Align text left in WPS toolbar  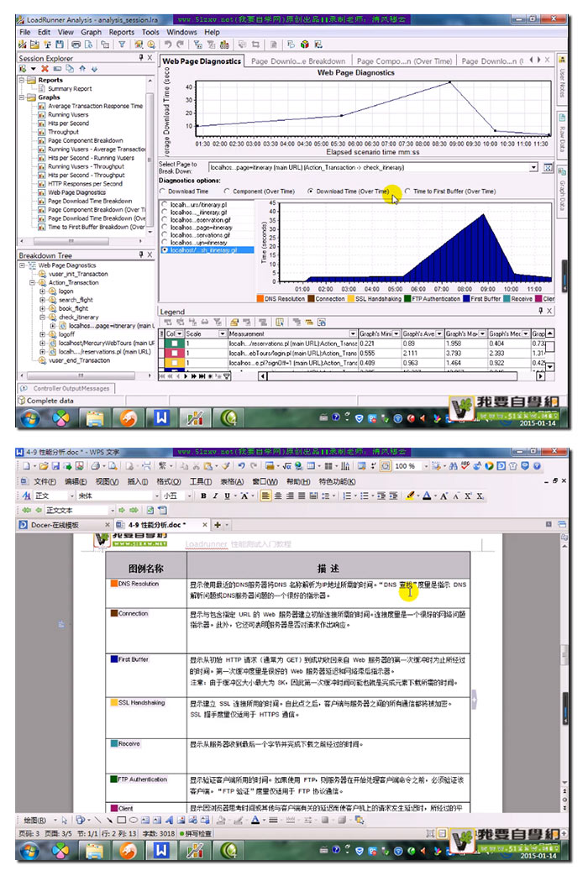coord(266,496)
